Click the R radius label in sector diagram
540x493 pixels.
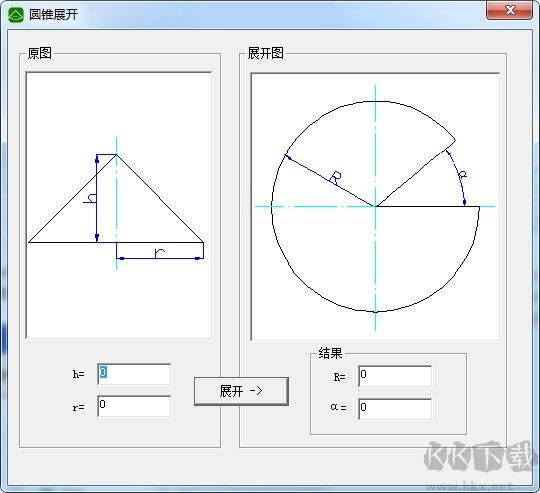(335, 177)
